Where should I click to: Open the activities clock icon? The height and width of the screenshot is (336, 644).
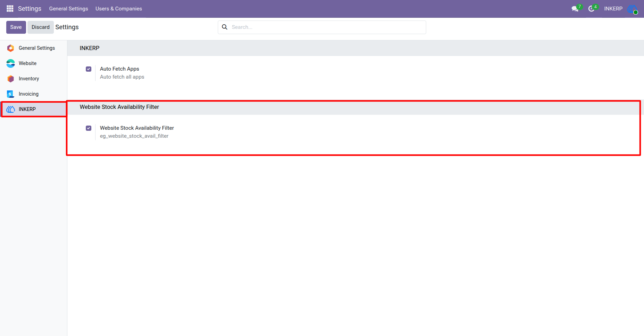click(591, 9)
